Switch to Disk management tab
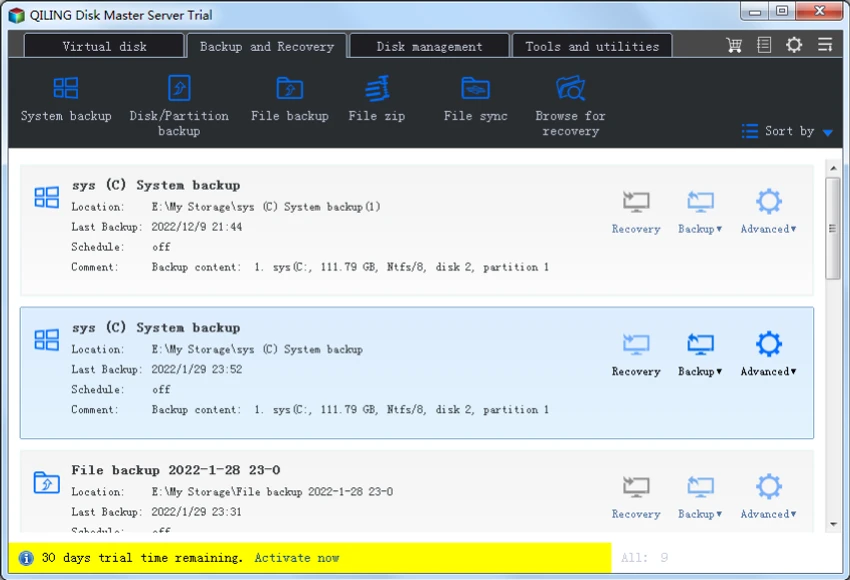 [x=429, y=46]
